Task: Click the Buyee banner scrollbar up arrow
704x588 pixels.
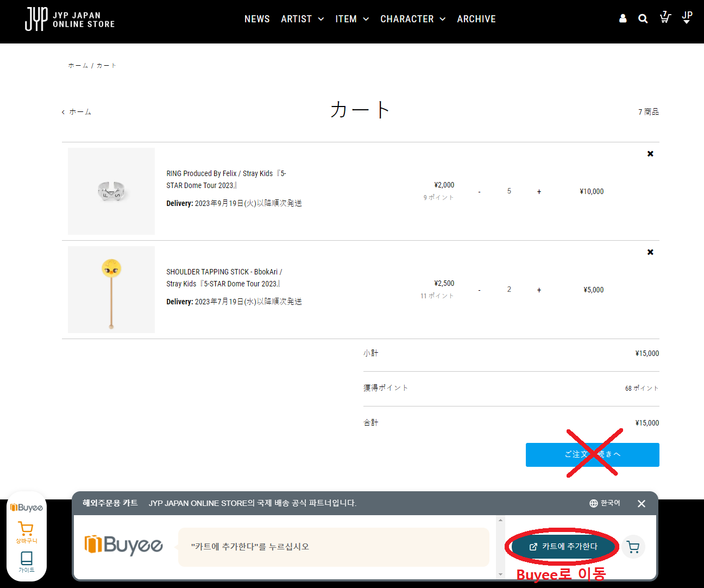Action: point(500,520)
